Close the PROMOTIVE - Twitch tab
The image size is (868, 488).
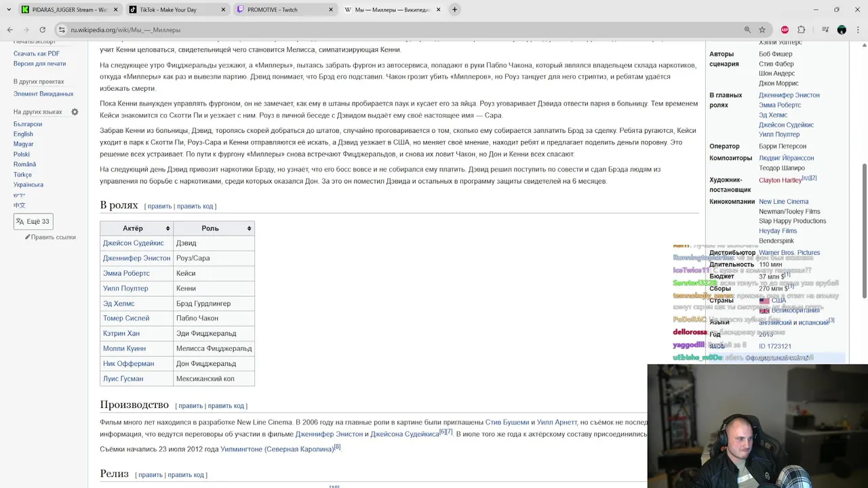331,9
